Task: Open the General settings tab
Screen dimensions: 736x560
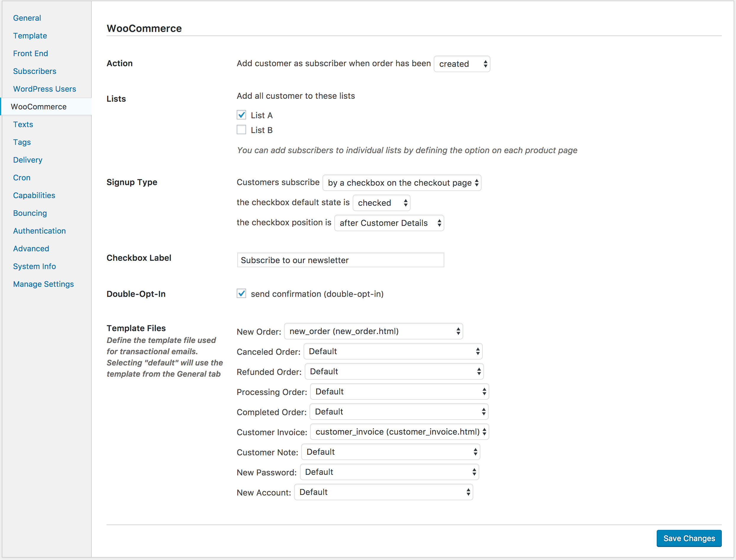Action: [x=27, y=18]
